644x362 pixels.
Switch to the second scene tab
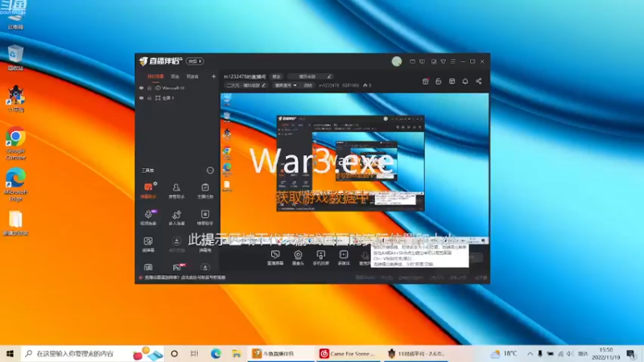tap(175, 76)
